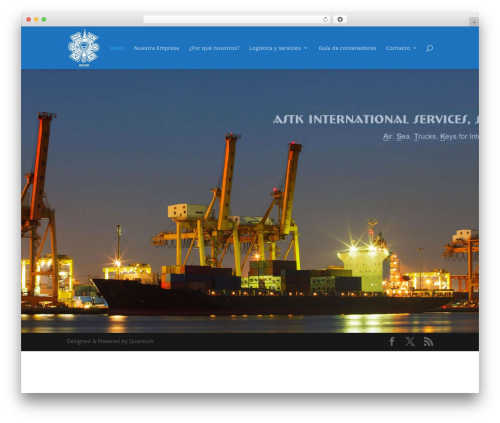Open Nuestra Empresa page
The height and width of the screenshot is (423, 500).
pyautogui.click(x=156, y=48)
